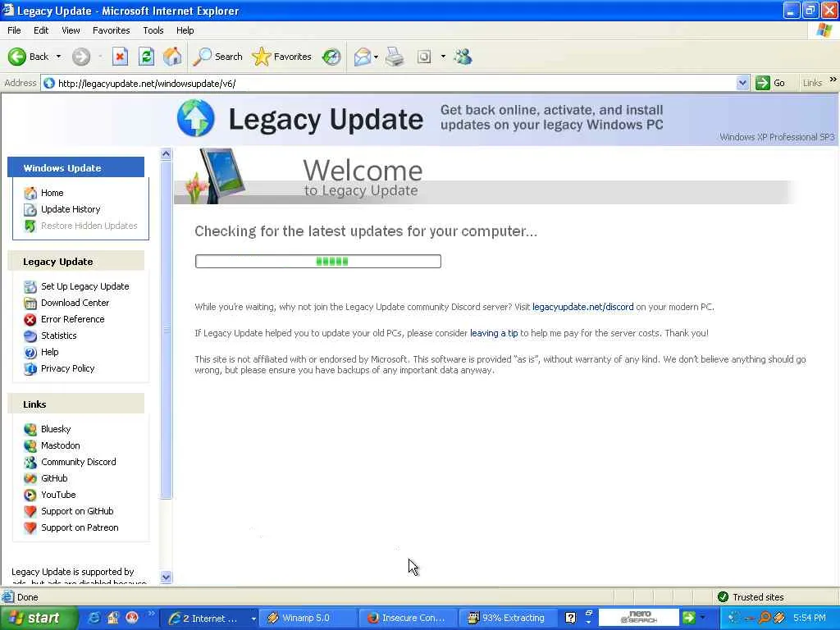Image resolution: width=840 pixels, height=630 pixels.
Task: Open the 2 Internet Explorer taskbar group
Action: coord(209,619)
